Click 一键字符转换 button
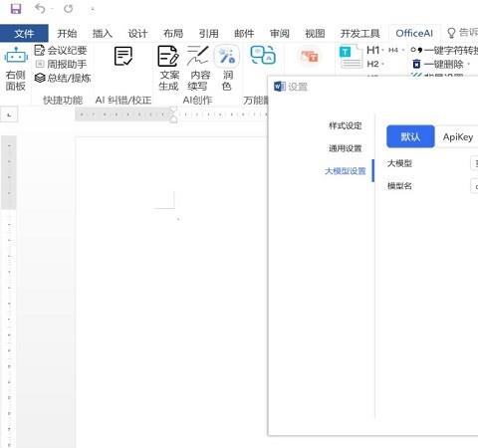Viewport: 478px width, 448px height. click(444, 51)
